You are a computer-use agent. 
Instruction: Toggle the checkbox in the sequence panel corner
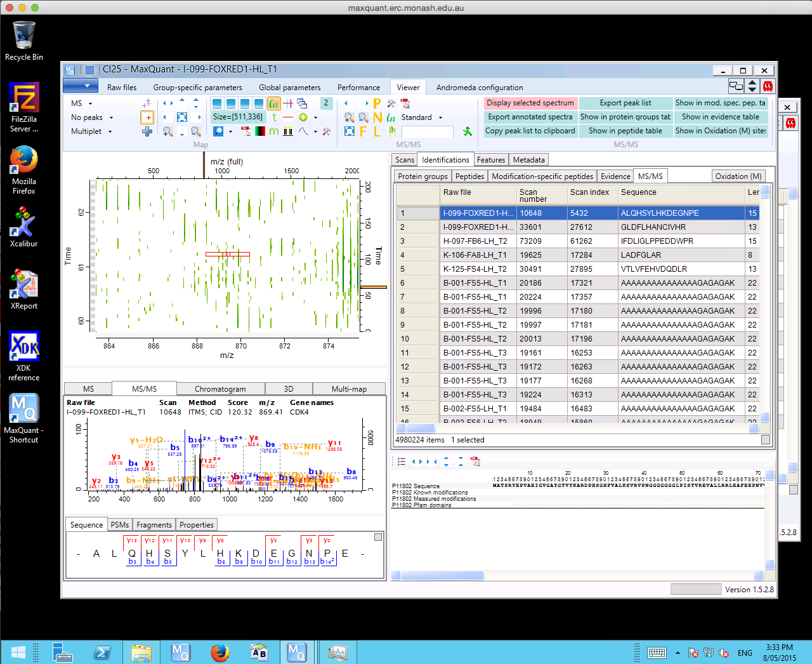tap(378, 537)
